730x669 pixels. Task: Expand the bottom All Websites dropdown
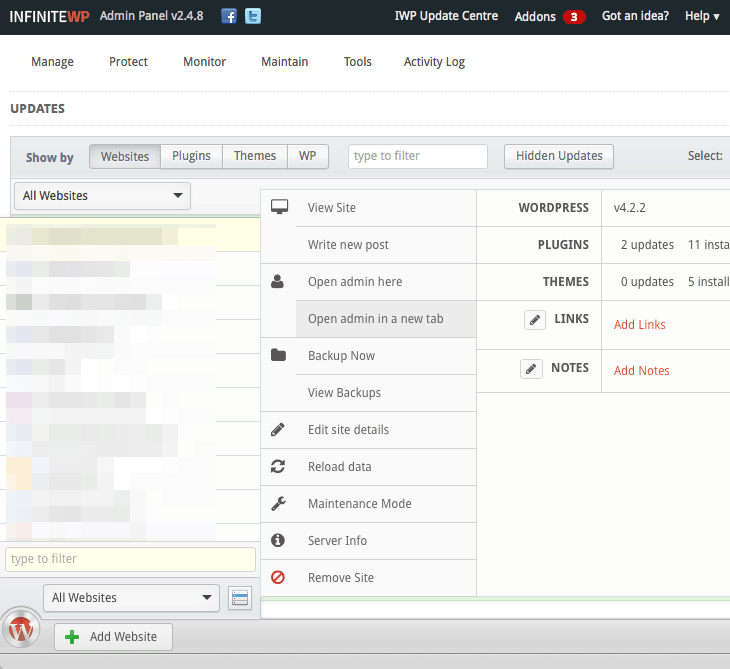click(131, 598)
